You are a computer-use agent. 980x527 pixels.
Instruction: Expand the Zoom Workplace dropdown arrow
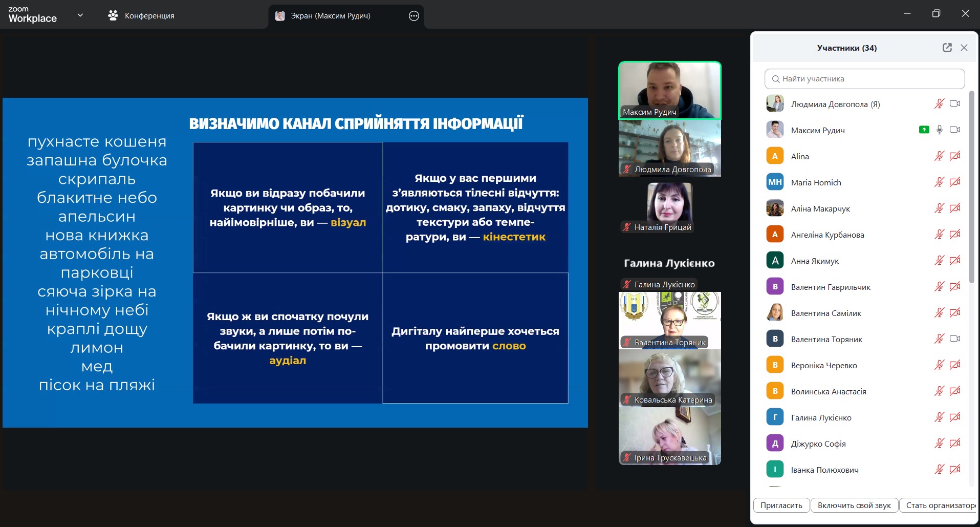click(80, 15)
